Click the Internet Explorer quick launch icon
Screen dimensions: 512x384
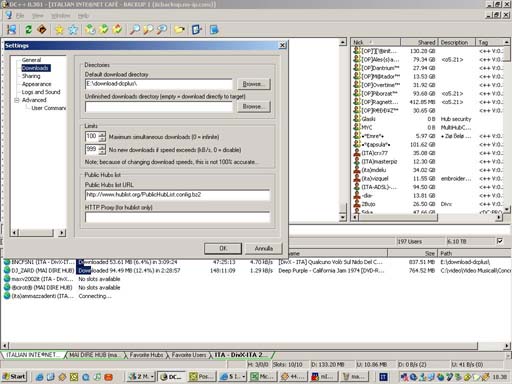(x=39, y=377)
